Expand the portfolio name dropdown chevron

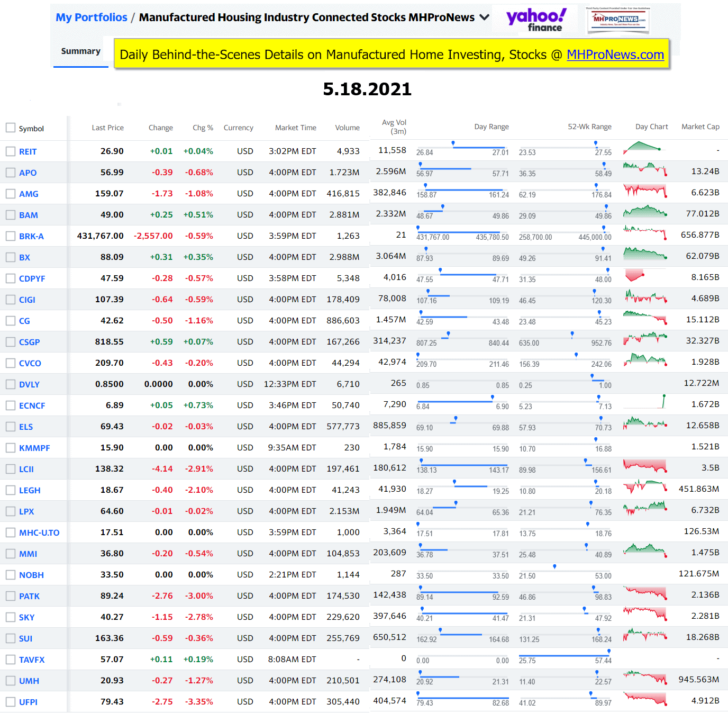[x=484, y=17]
